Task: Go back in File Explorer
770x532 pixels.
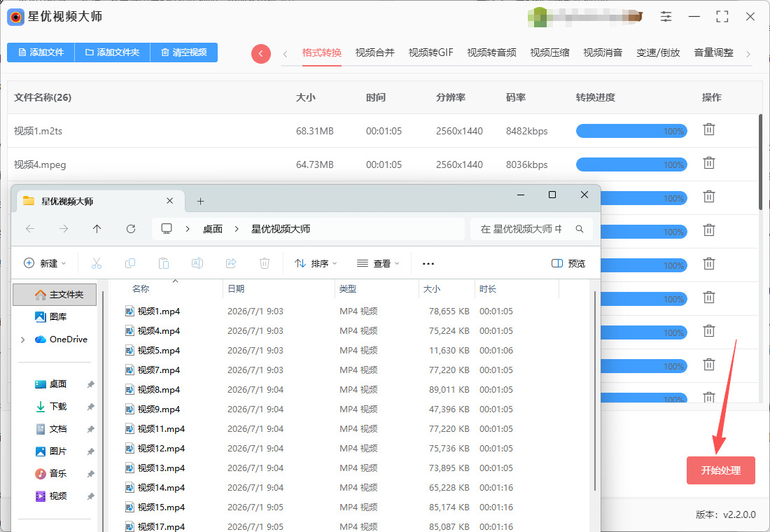Action: [x=30, y=229]
